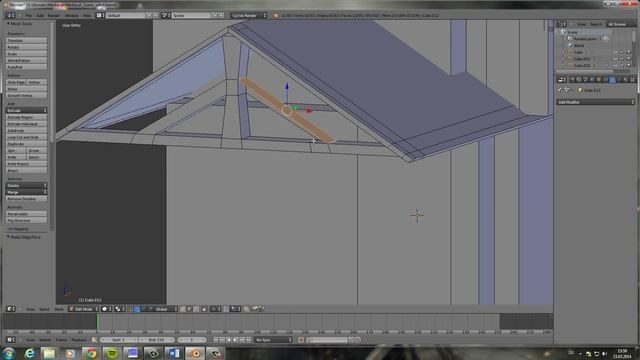Screen dimensions: 640x360
Task: Click the current frame field in timeline
Action: (192, 340)
